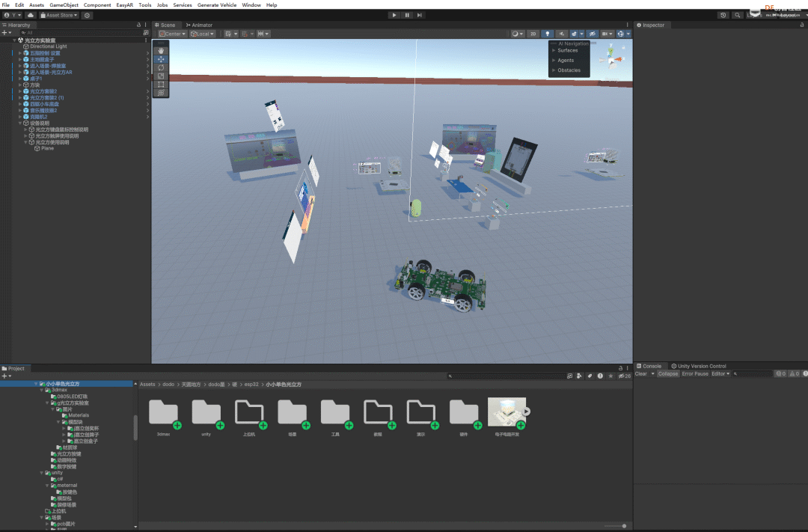Image resolution: width=808 pixels, height=532 pixels.
Task: Click the favorites star in Project
Action: click(x=610, y=376)
